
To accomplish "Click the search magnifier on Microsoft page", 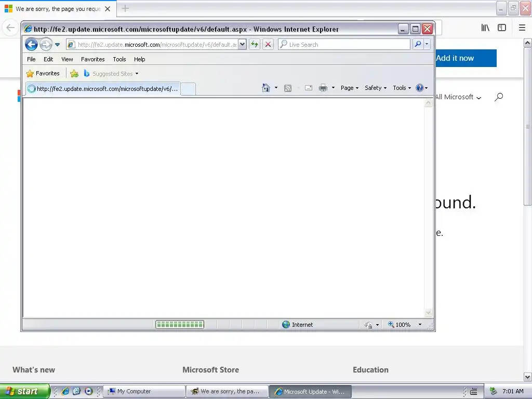I will click(498, 97).
